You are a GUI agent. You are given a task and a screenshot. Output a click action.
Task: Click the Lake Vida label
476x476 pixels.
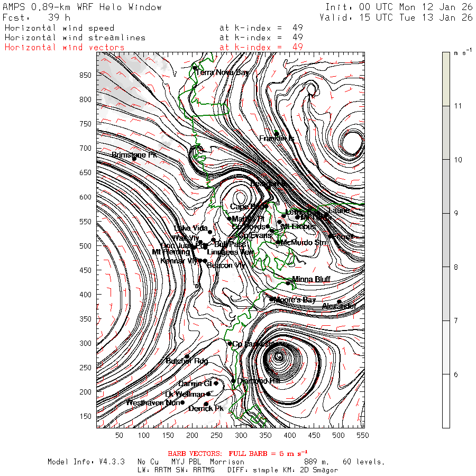click(191, 228)
